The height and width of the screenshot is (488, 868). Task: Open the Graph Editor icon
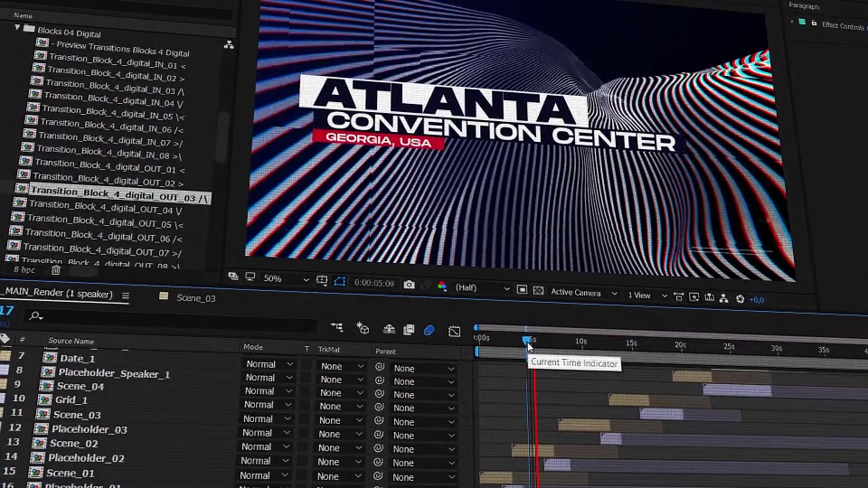click(x=455, y=331)
